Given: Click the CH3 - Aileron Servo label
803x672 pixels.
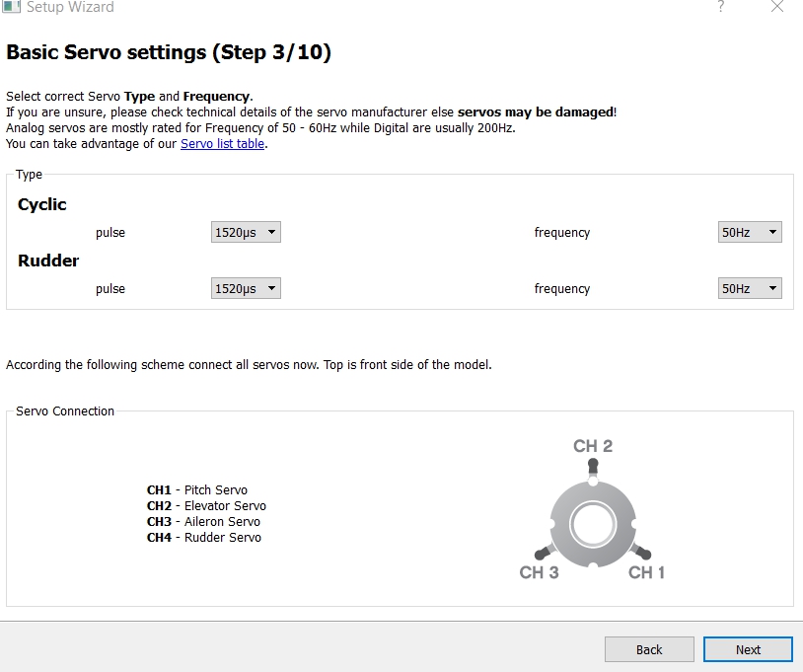Looking at the screenshot, I should (x=203, y=522).
